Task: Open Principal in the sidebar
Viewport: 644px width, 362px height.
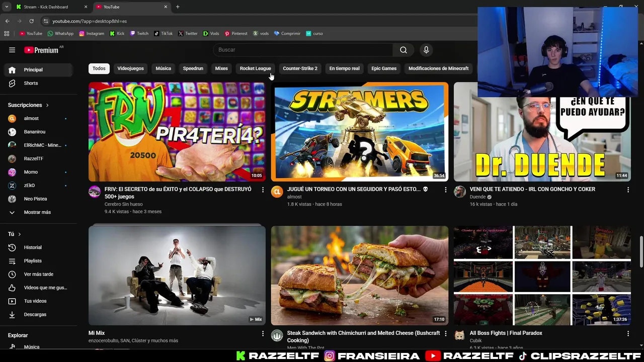Action: [x=38, y=70]
